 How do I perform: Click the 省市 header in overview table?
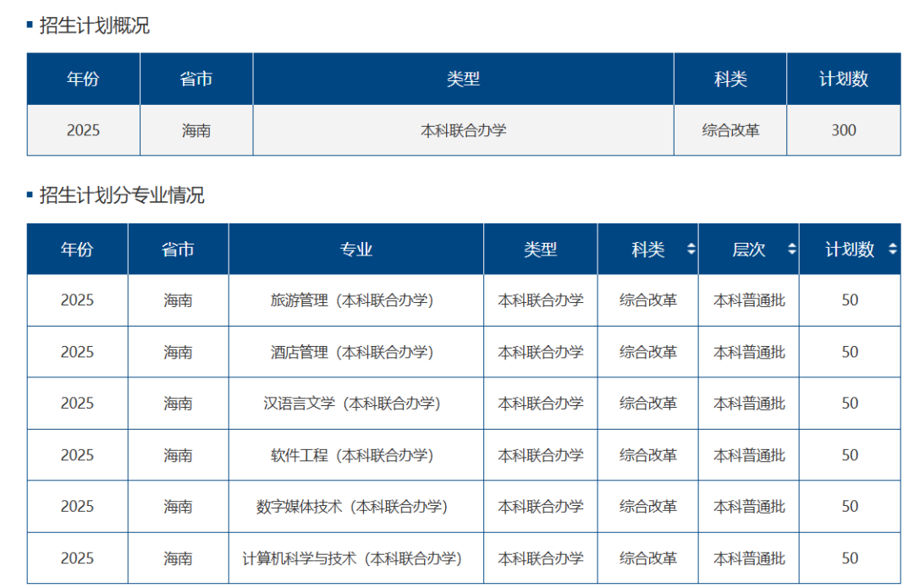[x=195, y=79]
